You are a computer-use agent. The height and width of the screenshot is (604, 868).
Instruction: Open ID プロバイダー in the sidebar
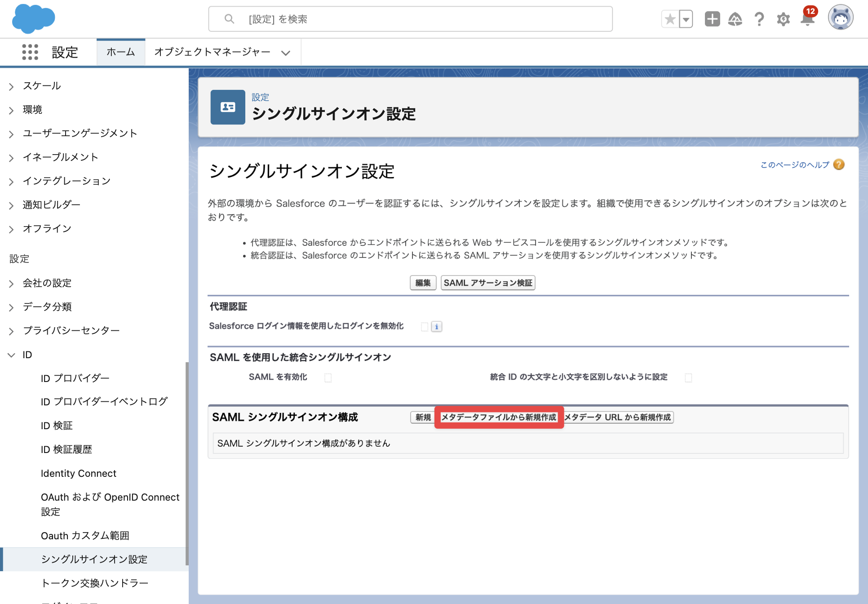pyautogui.click(x=75, y=378)
